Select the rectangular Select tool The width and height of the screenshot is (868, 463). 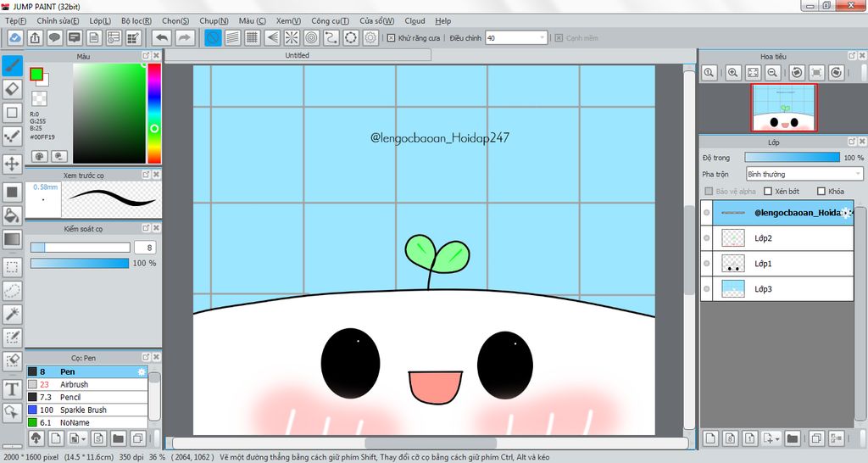tap(12, 267)
